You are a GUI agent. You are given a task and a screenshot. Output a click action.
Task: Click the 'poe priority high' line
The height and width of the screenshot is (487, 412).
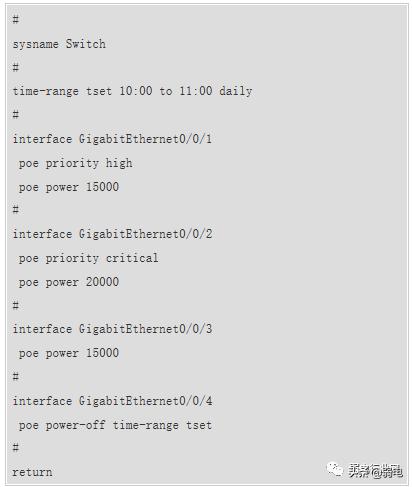point(76,163)
